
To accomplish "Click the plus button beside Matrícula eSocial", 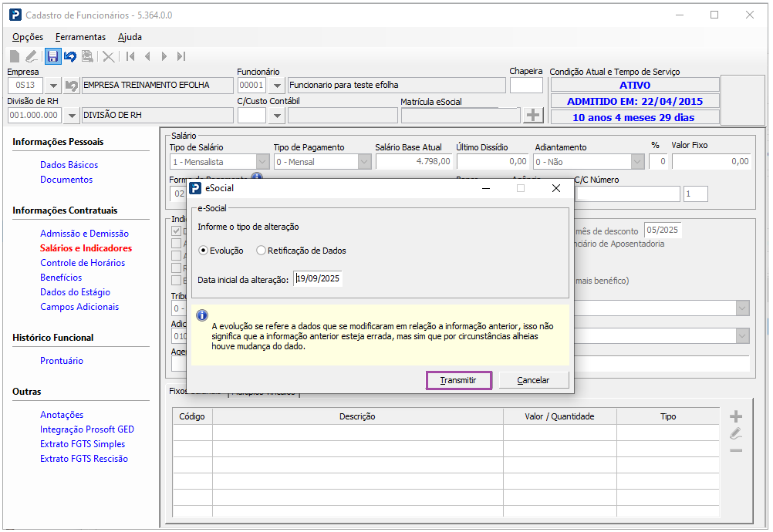I will pos(533,115).
